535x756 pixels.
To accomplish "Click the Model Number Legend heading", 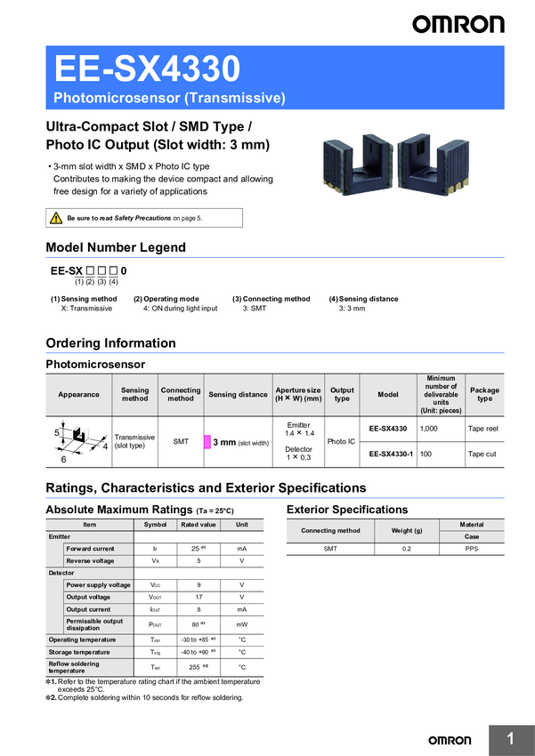I will click(116, 247).
